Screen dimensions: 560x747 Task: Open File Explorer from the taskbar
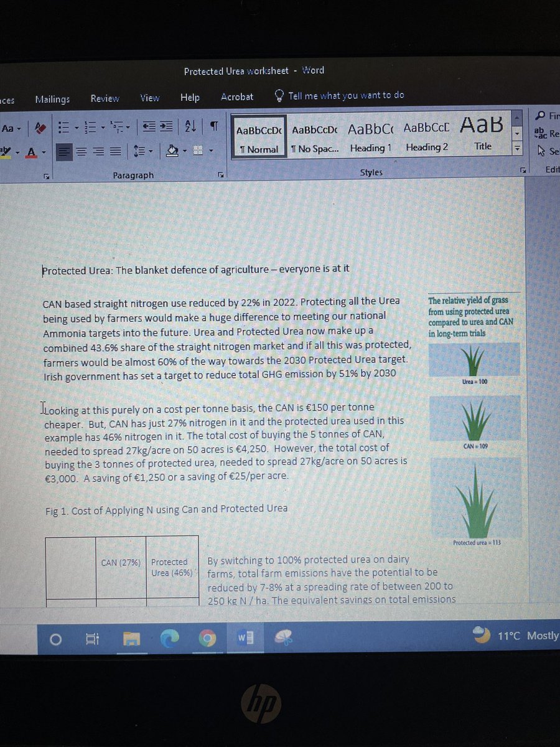131,638
